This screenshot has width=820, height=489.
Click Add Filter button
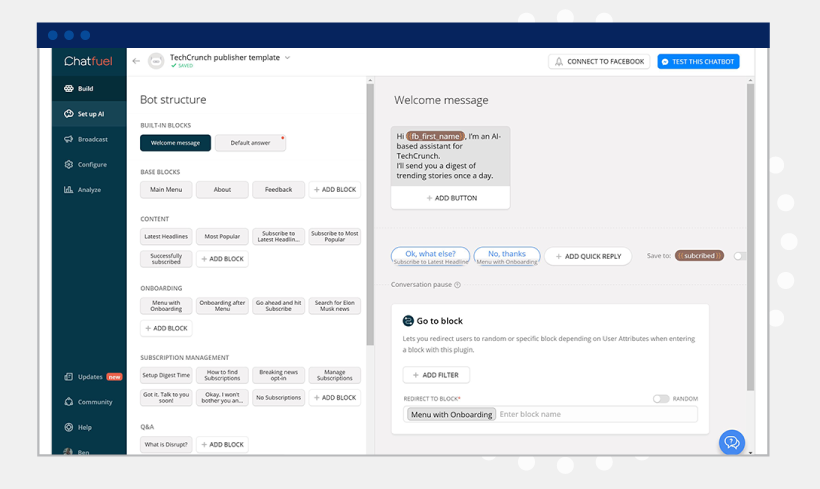436,375
